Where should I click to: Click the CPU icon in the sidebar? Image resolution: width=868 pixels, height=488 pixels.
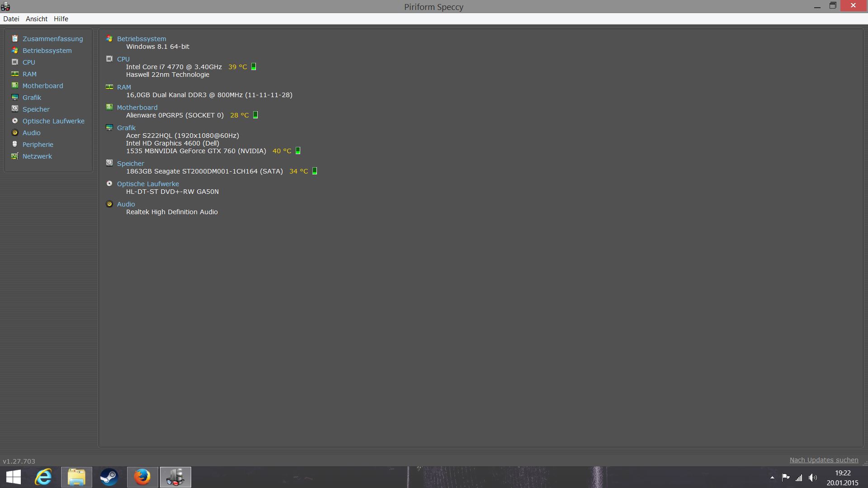click(15, 62)
